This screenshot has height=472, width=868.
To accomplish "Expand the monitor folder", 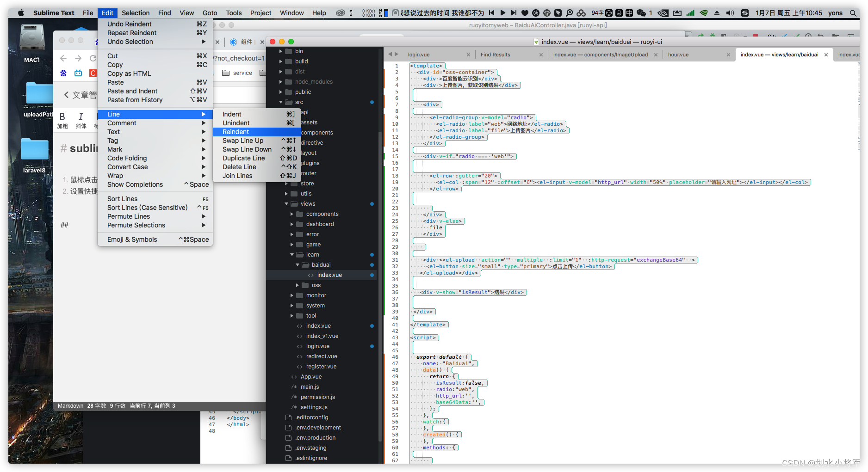I will pyautogui.click(x=291, y=295).
